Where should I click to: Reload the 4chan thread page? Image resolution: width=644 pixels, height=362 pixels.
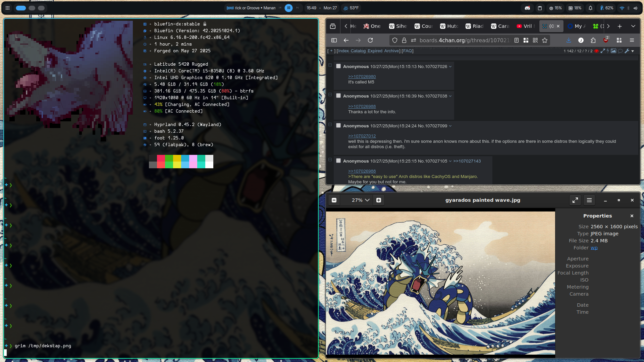click(370, 40)
